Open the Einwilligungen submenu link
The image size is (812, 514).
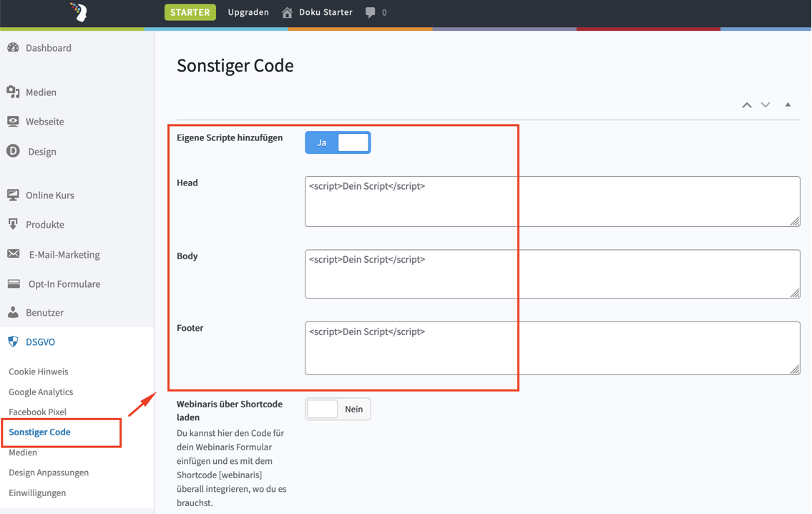click(37, 493)
